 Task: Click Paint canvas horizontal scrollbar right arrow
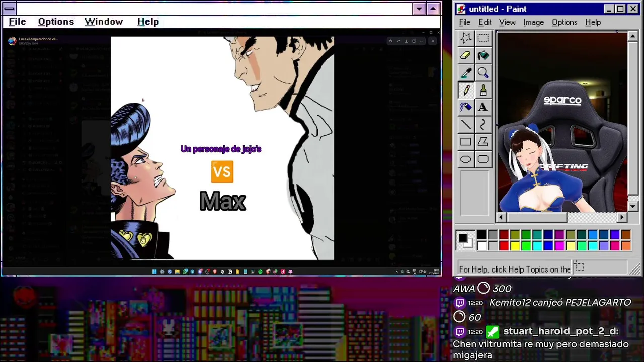point(622,217)
